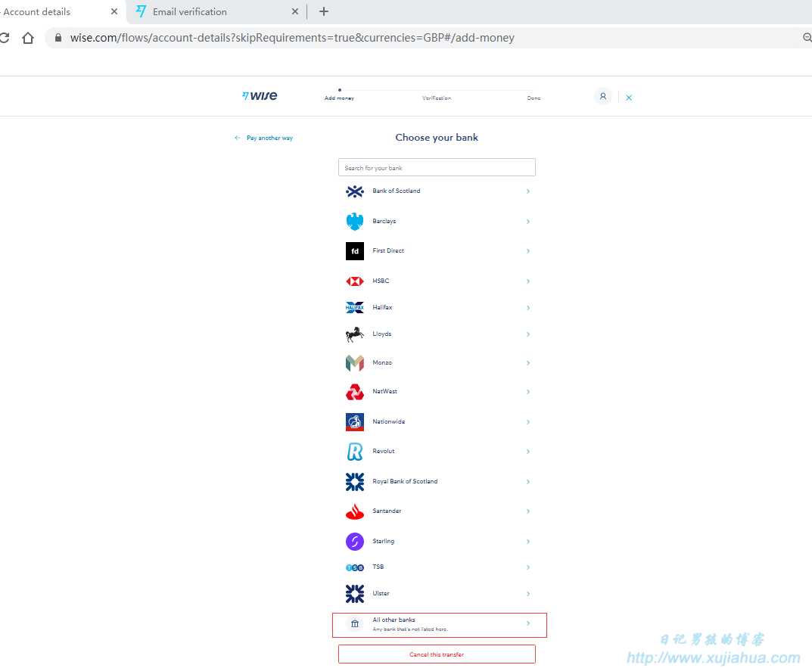Click the Starling purple logo
The width and height of the screenshot is (812, 668).
(x=355, y=542)
